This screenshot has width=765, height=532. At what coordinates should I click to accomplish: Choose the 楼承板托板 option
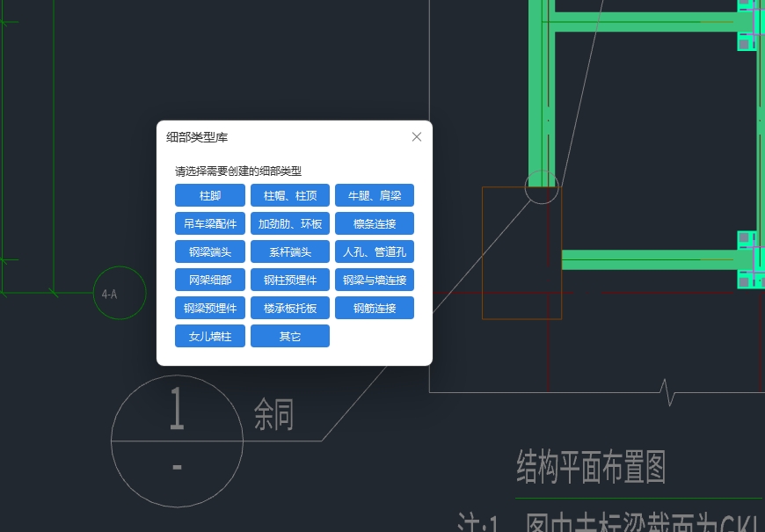pyautogui.click(x=290, y=308)
